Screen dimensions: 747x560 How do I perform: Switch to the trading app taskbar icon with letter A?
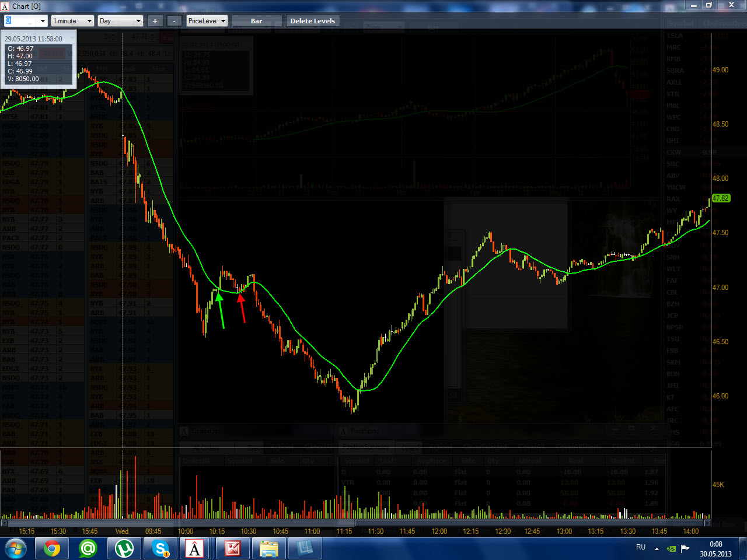[x=196, y=549]
